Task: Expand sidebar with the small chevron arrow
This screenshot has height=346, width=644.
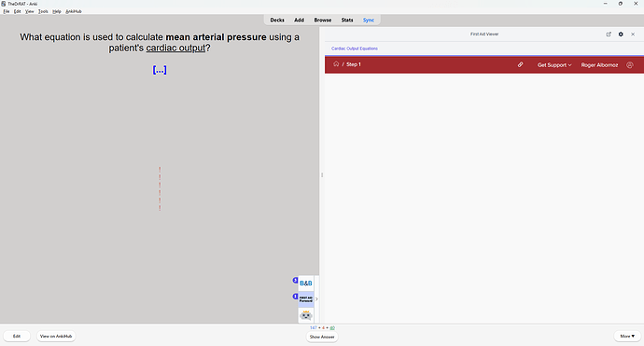Action: coord(316,299)
